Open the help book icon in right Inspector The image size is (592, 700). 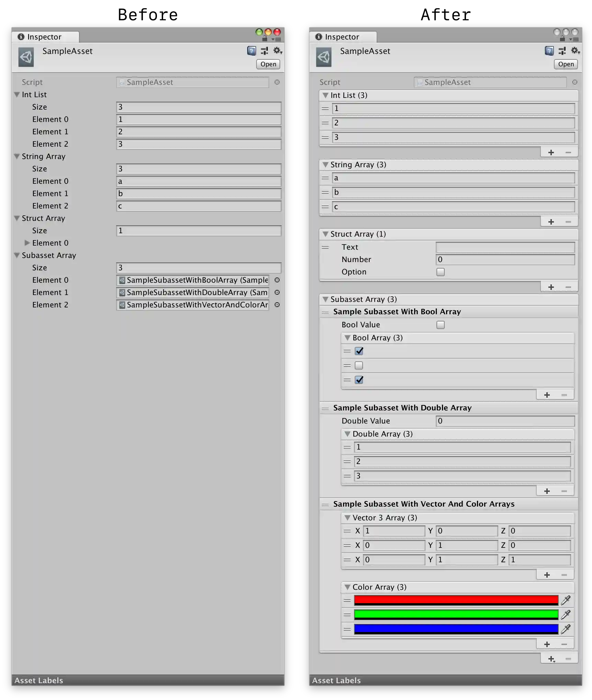(x=549, y=51)
